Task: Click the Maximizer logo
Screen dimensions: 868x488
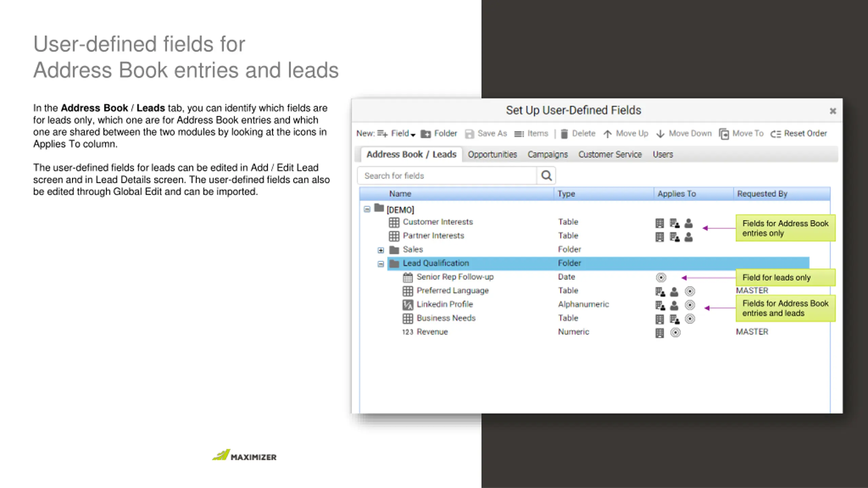Action: [x=244, y=455]
